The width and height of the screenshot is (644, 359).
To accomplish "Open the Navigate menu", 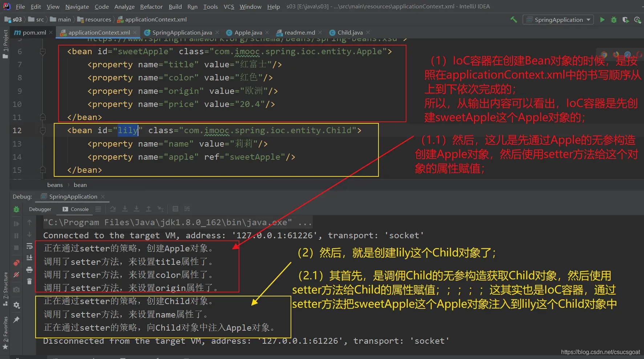I will [x=77, y=7].
